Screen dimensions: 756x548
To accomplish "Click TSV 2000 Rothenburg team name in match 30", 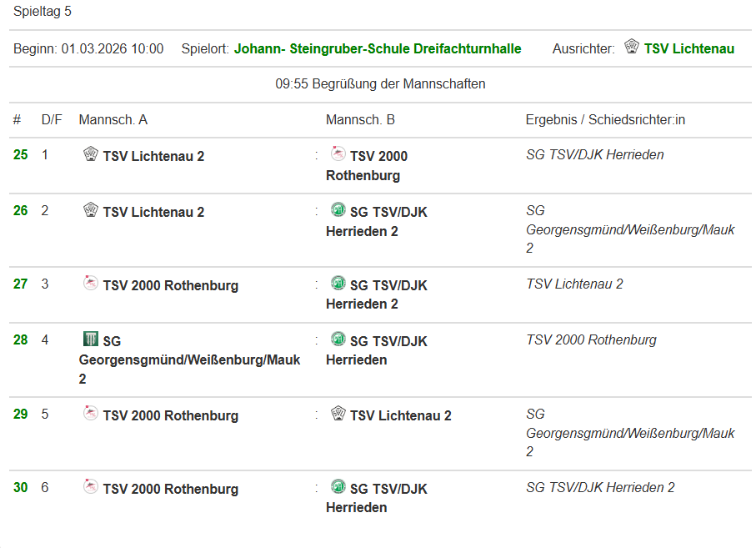I will [170, 490].
